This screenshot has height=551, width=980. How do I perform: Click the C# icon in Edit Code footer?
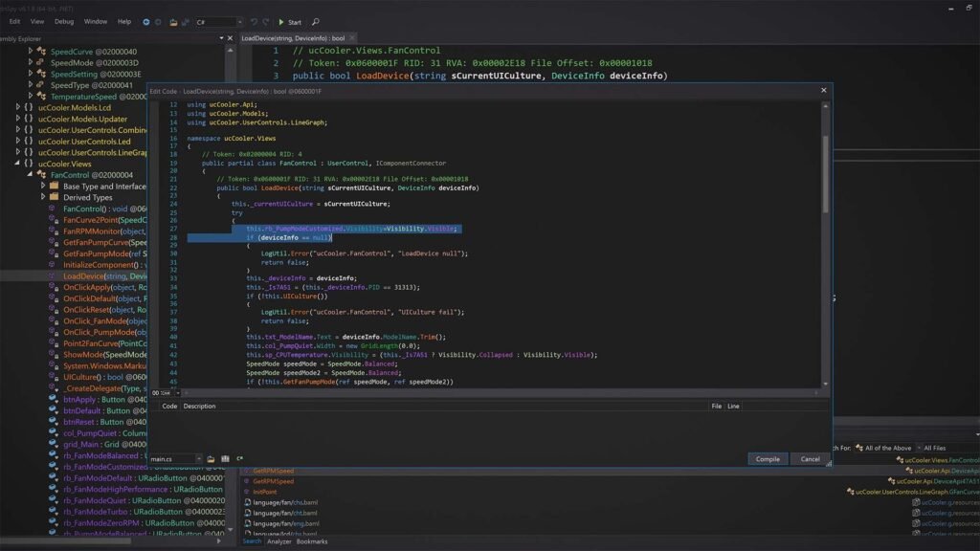point(239,459)
